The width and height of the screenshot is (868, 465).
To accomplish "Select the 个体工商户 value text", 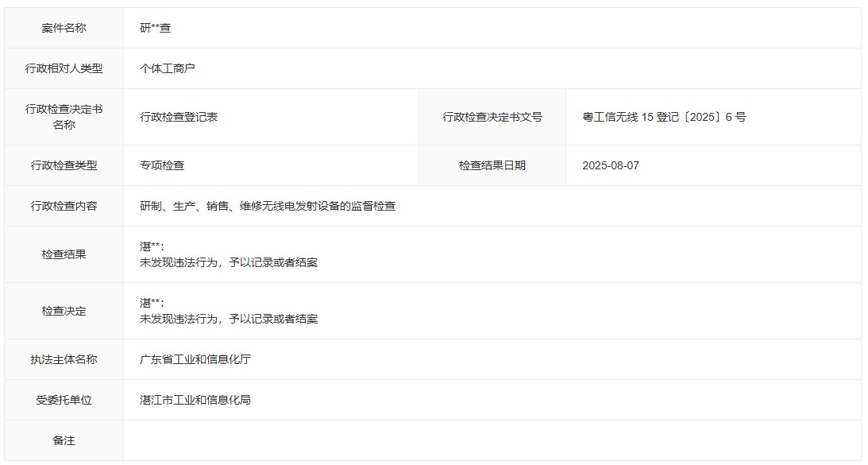I will [x=168, y=68].
